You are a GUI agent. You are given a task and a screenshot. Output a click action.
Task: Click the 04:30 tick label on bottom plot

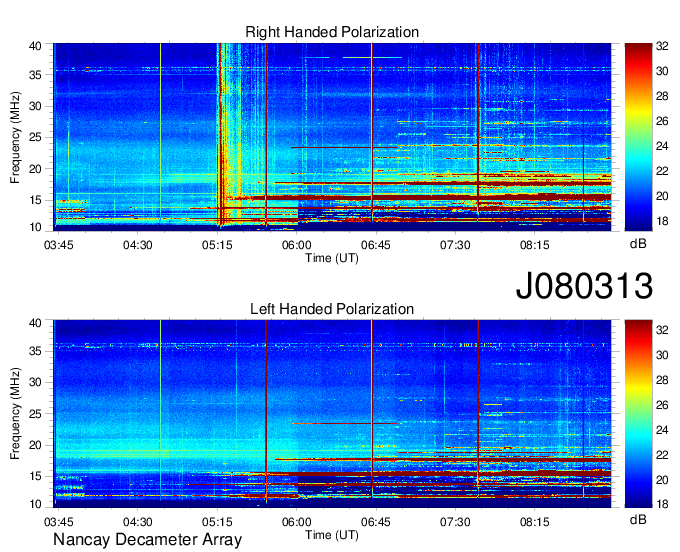(x=137, y=522)
